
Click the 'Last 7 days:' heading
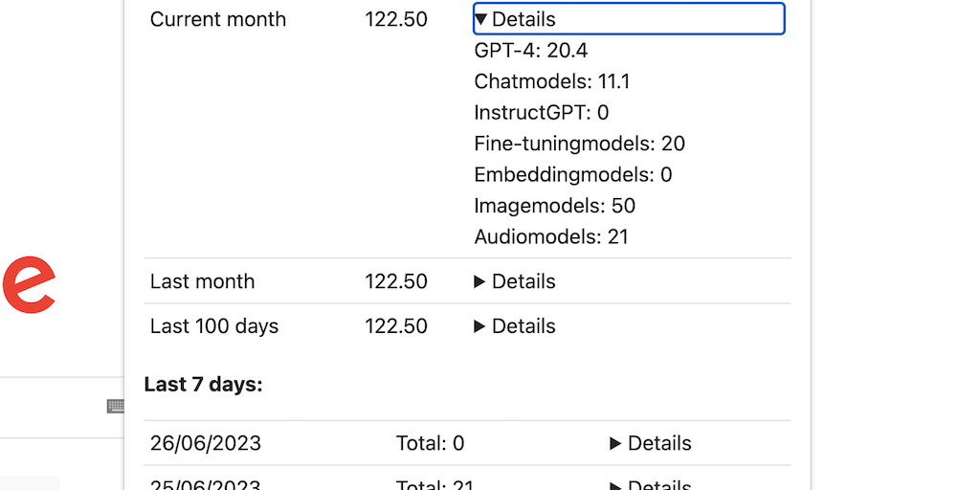pos(203,385)
